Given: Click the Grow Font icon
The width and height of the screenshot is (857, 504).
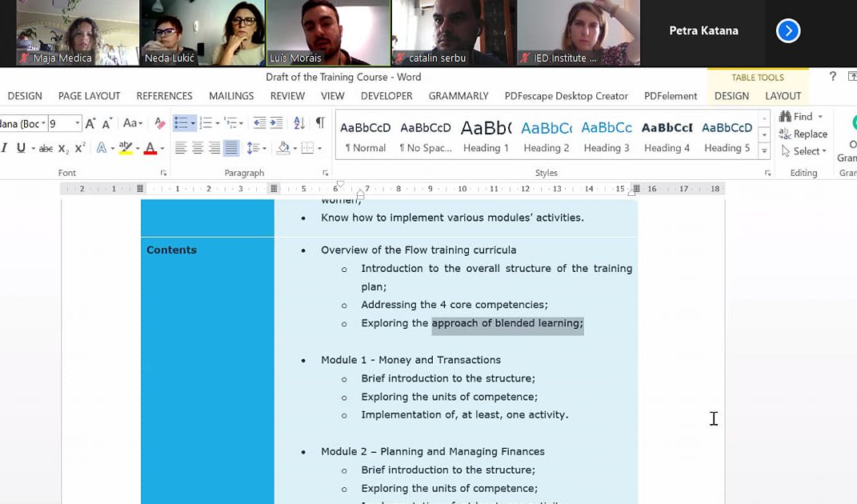Looking at the screenshot, I should click(90, 122).
